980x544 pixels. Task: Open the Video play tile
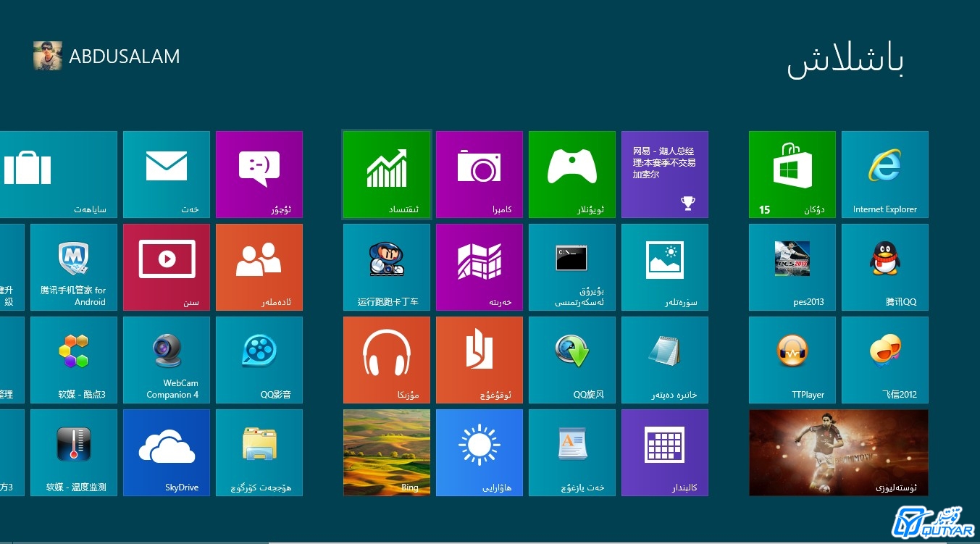pyautogui.click(x=167, y=267)
